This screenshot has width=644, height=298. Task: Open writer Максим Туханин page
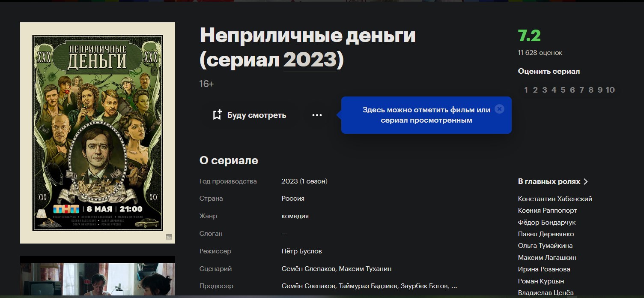(365, 269)
